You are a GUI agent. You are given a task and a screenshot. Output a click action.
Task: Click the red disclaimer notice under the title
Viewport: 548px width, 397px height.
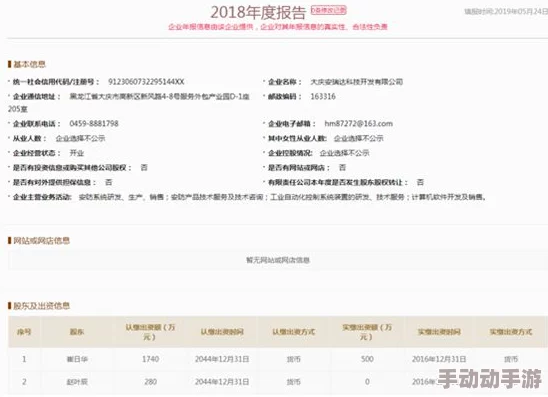coord(278,27)
